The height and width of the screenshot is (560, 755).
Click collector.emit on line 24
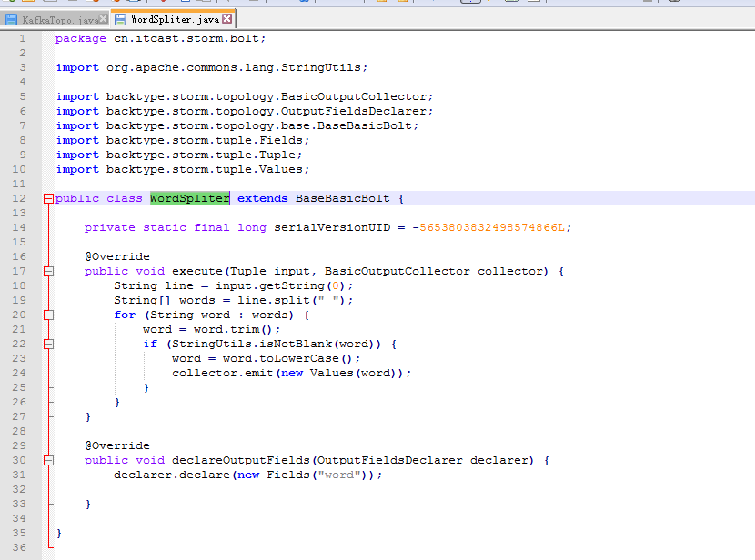[223, 373]
